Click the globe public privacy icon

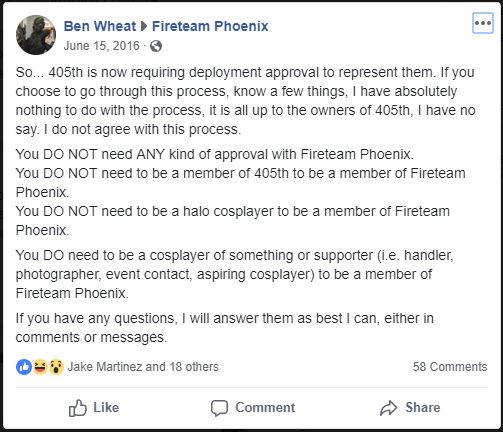coord(156,46)
